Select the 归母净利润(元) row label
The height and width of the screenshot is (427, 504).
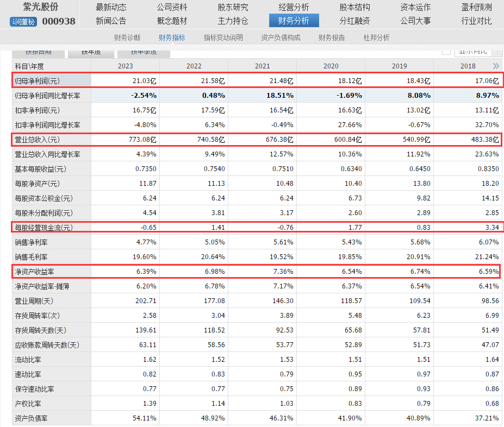click(38, 81)
